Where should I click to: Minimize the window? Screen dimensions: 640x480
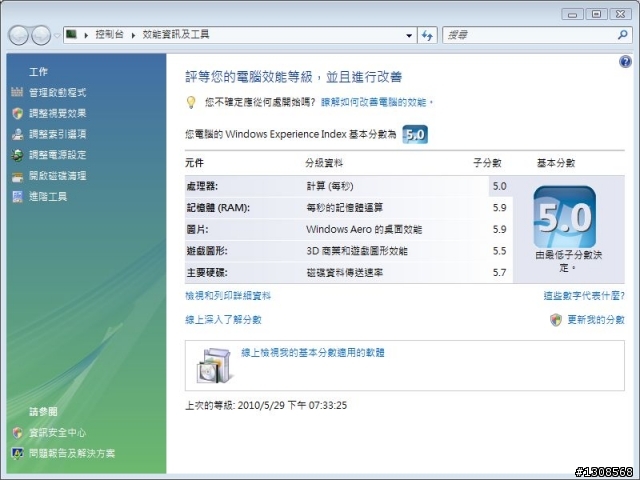point(572,15)
